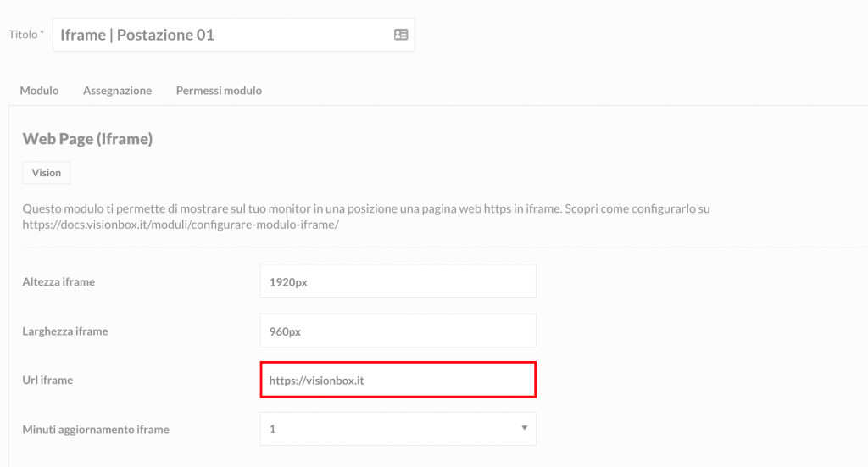The image size is (868, 467).
Task: Click the dropdown arrow of minutes selector
Action: coord(524,428)
